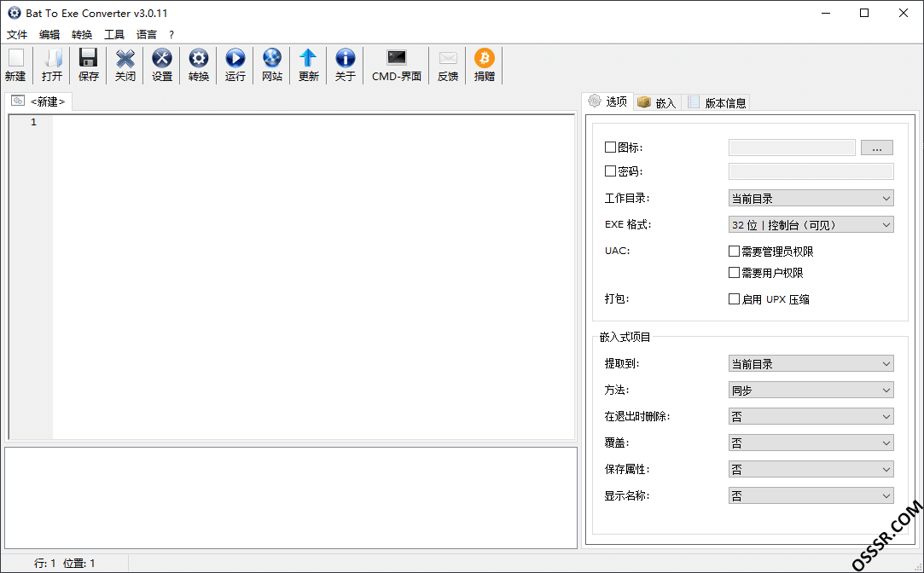
Task: Open the ? help menu
Action: (x=171, y=35)
